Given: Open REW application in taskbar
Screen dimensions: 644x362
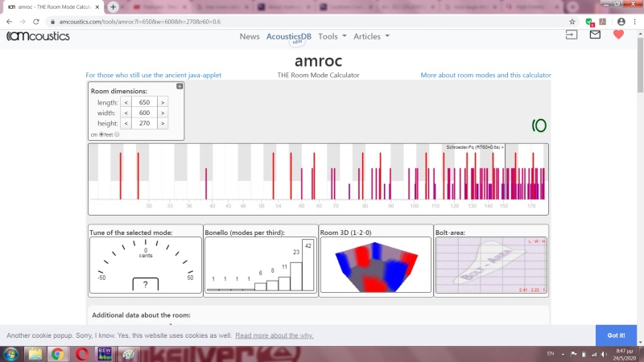Looking at the screenshot, I should pos(105,353).
